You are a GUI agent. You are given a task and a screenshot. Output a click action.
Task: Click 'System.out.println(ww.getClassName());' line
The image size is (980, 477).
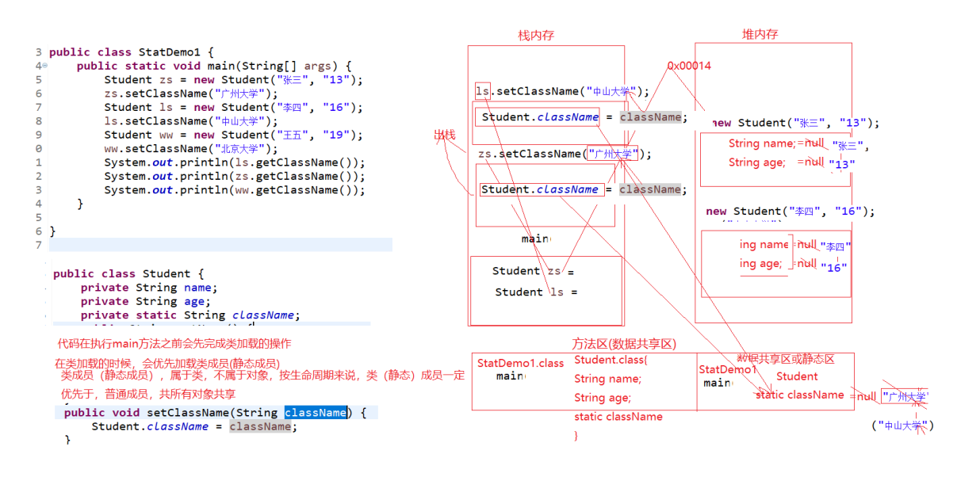(235, 190)
